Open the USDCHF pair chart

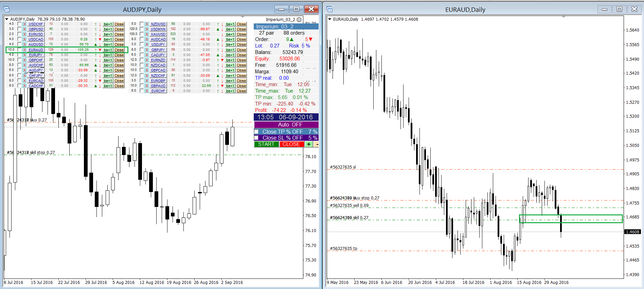coord(36,24)
